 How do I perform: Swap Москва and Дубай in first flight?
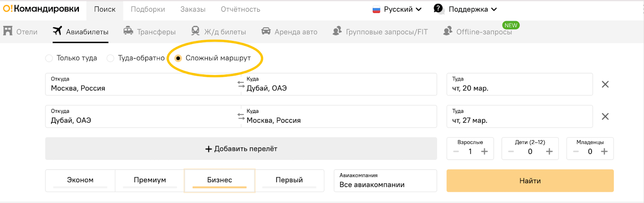coord(241,84)
